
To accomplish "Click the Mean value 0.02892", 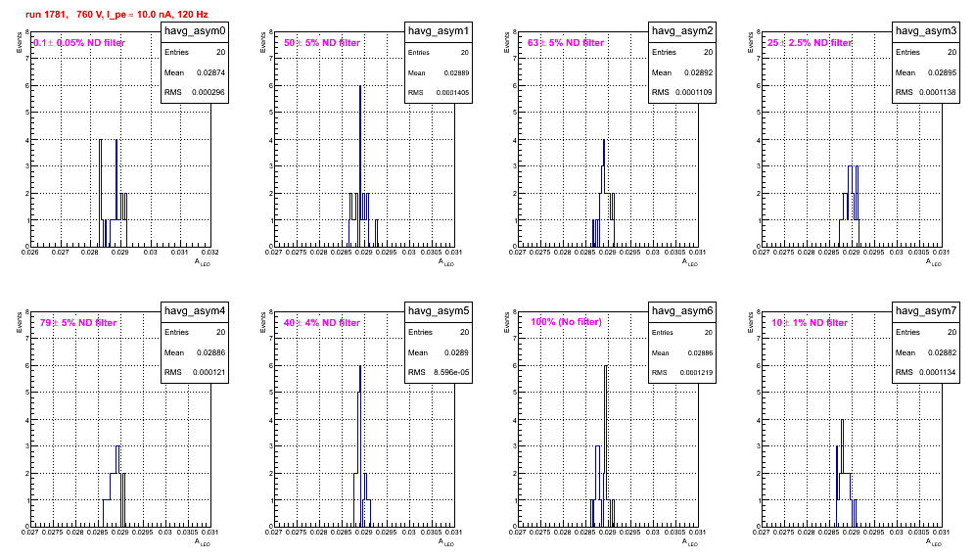I will pos(698,72).
